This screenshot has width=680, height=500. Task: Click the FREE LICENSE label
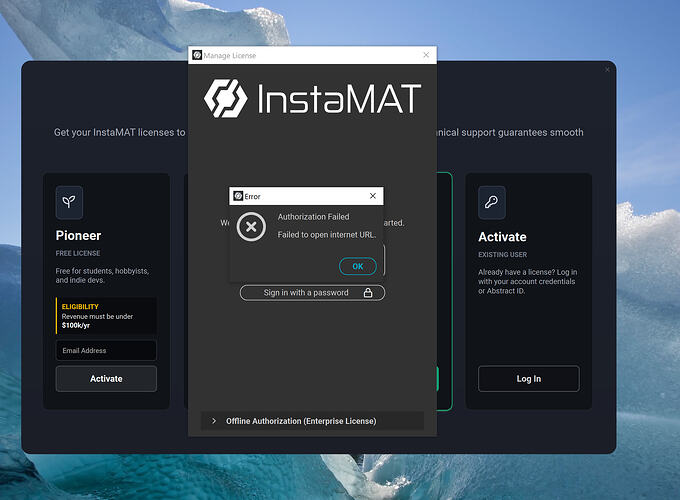[78, 253]
